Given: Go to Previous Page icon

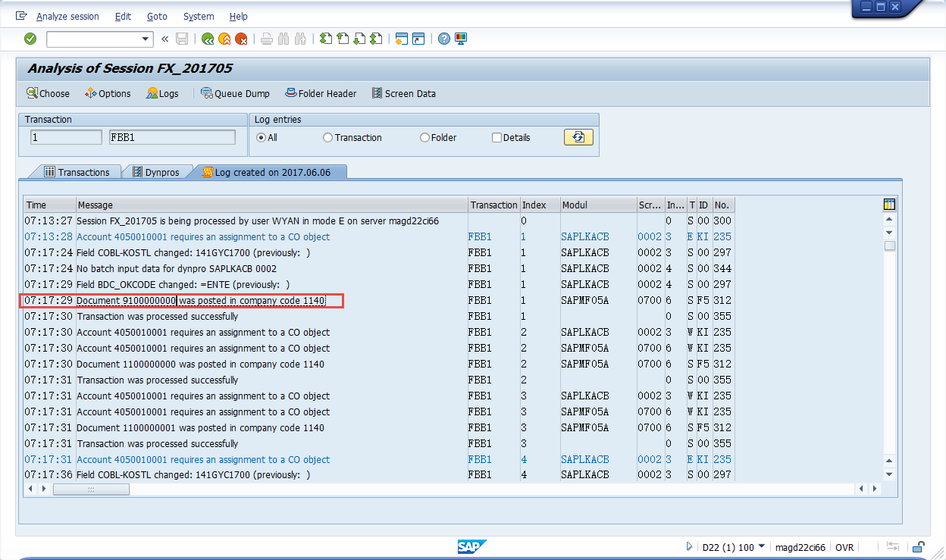Looking at the screenshot, I should click(343, 39).
